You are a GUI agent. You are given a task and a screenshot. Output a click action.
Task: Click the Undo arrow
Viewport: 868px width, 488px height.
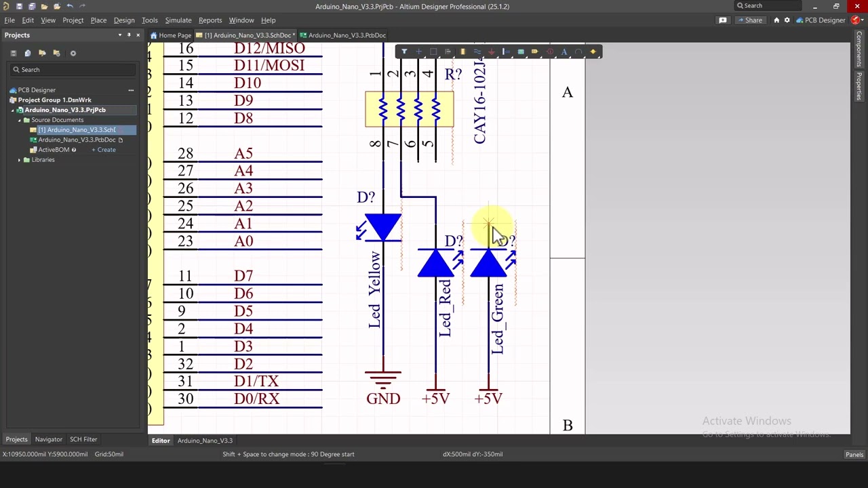pyautogui.click(x=70, y=6)
